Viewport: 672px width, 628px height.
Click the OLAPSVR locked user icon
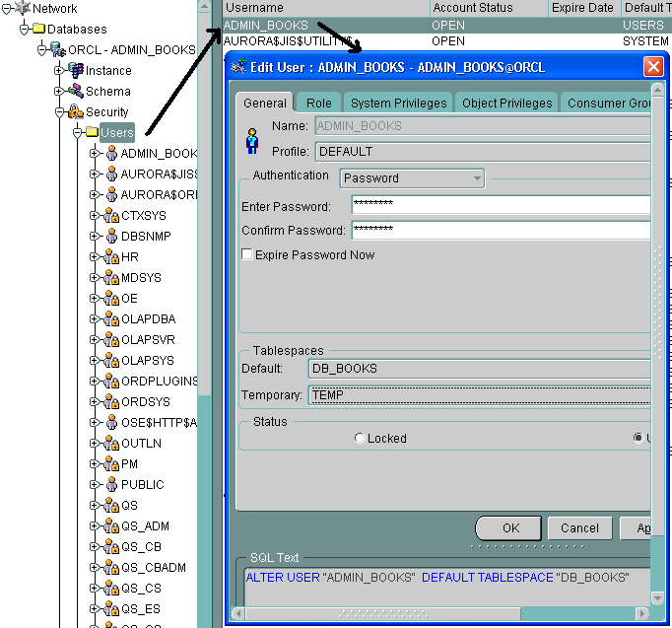tap(111, 339)
